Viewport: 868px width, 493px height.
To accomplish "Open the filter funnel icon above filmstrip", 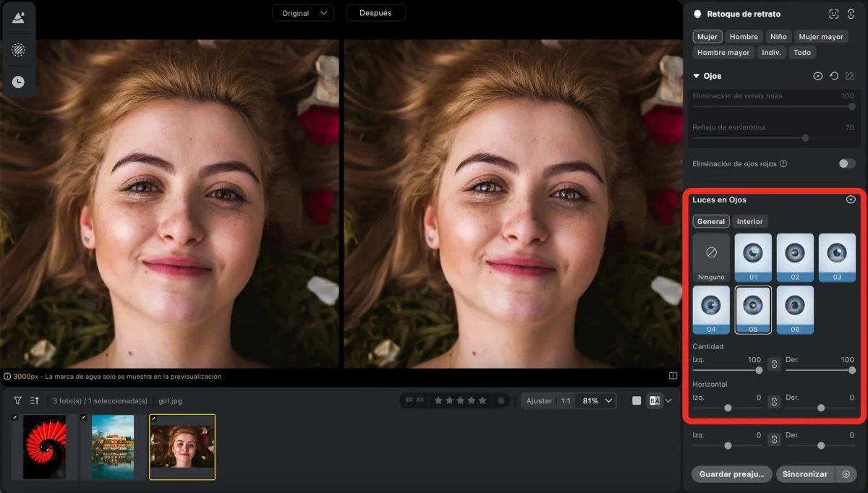I will (17, 400).
